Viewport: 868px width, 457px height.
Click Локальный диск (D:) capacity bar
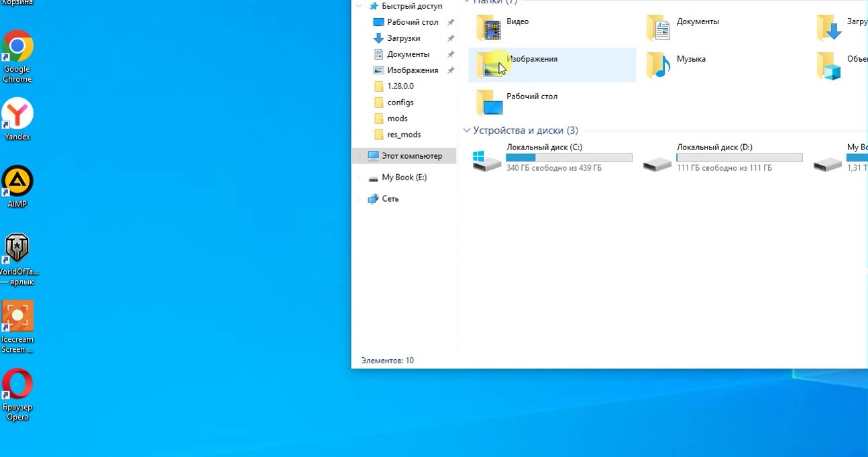coord(739,157)
